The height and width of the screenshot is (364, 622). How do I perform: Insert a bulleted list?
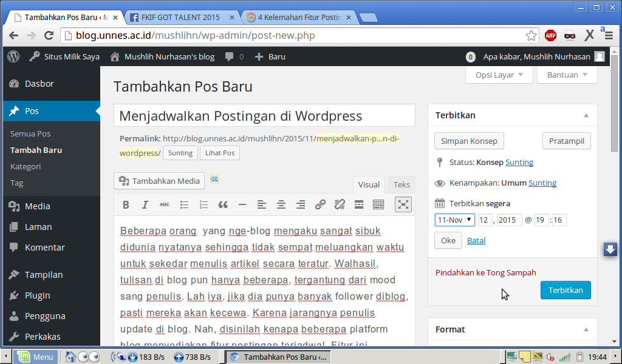(x=184, y=205)
